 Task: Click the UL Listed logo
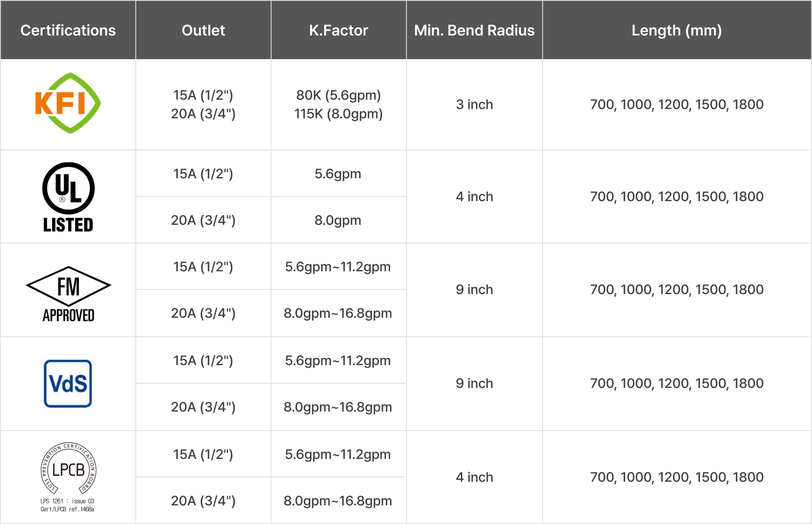pyautogui.click(x=68, y=197)
